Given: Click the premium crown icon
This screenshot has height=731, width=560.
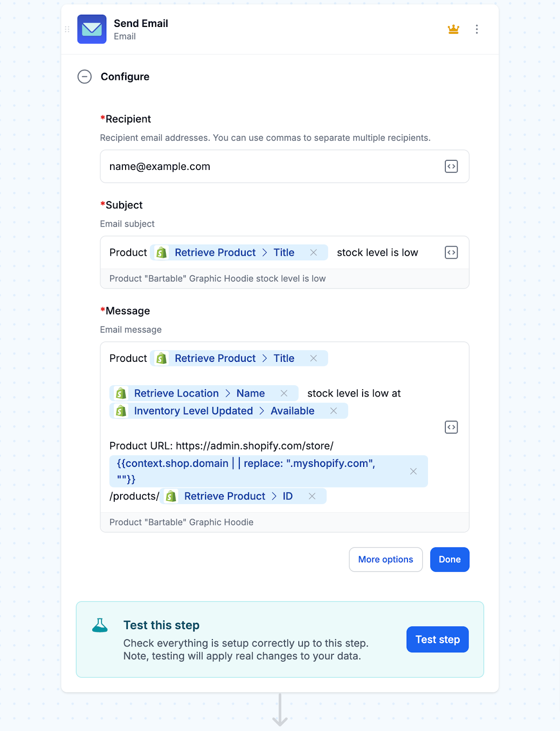Looking at the screenshot, I should pyautogui.click(x=454, y=29).
